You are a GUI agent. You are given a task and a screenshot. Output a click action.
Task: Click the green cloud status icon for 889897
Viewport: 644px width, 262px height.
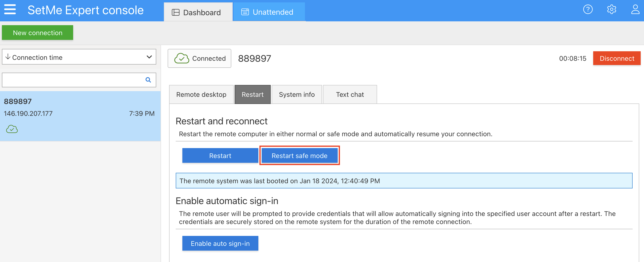click(12, 129)
